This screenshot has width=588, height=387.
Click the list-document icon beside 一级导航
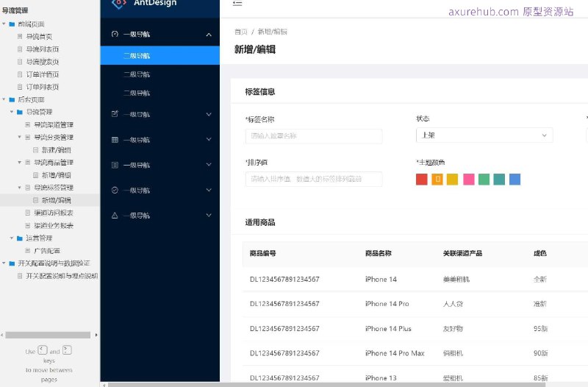(x=115, y=165)
